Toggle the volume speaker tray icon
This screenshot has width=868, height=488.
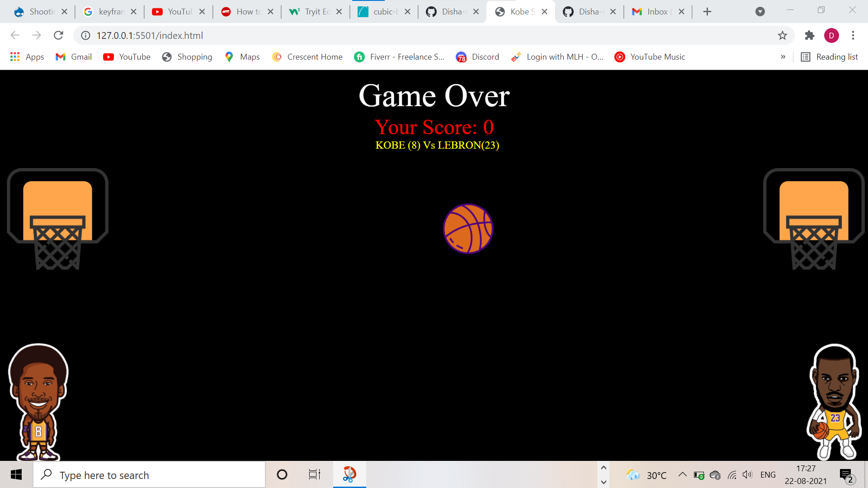747,474
